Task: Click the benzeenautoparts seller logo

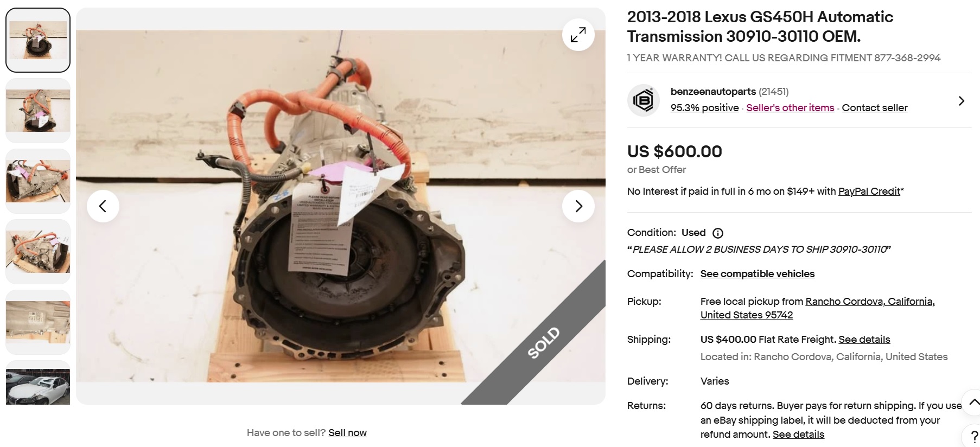Action: 643,100
